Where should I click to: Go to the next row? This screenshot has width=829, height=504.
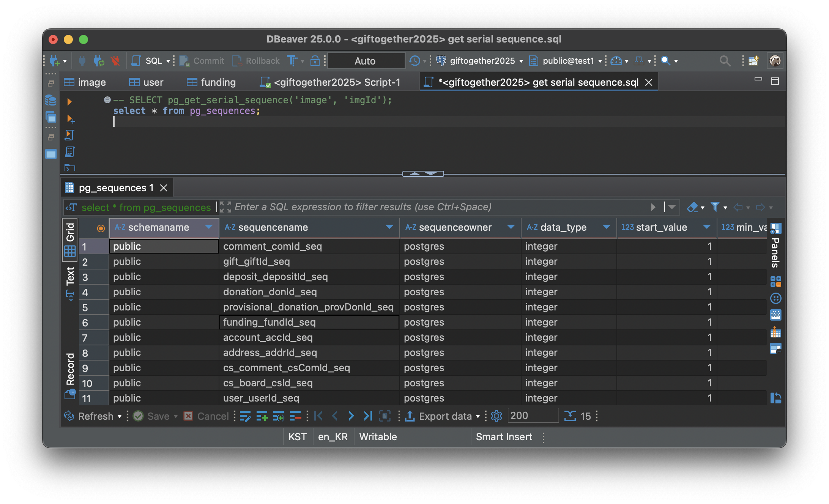351,416
